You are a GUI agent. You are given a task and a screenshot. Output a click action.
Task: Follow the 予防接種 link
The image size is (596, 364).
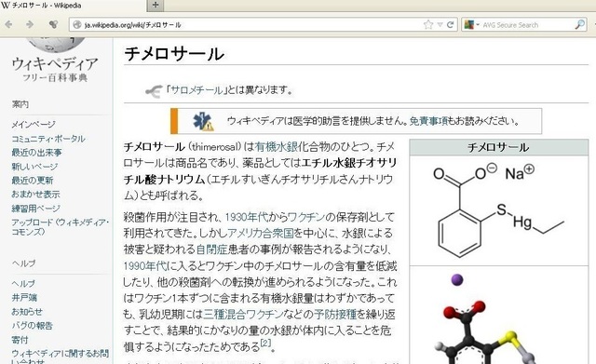tap(335, 314)
